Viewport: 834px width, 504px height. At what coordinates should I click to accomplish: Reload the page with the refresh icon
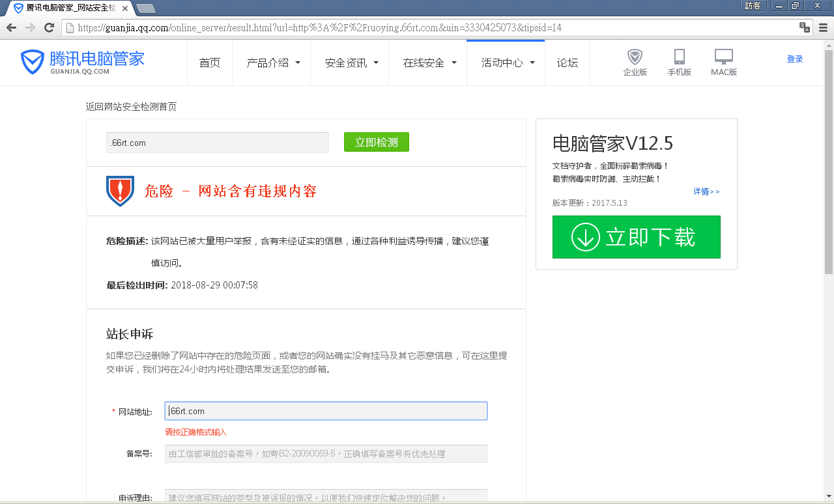[49, 28]
